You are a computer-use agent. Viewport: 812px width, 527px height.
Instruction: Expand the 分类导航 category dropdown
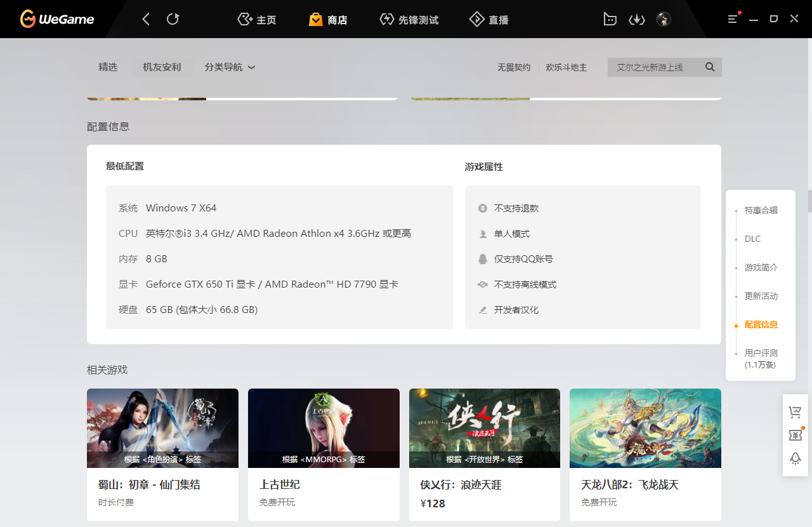point(230,67)
